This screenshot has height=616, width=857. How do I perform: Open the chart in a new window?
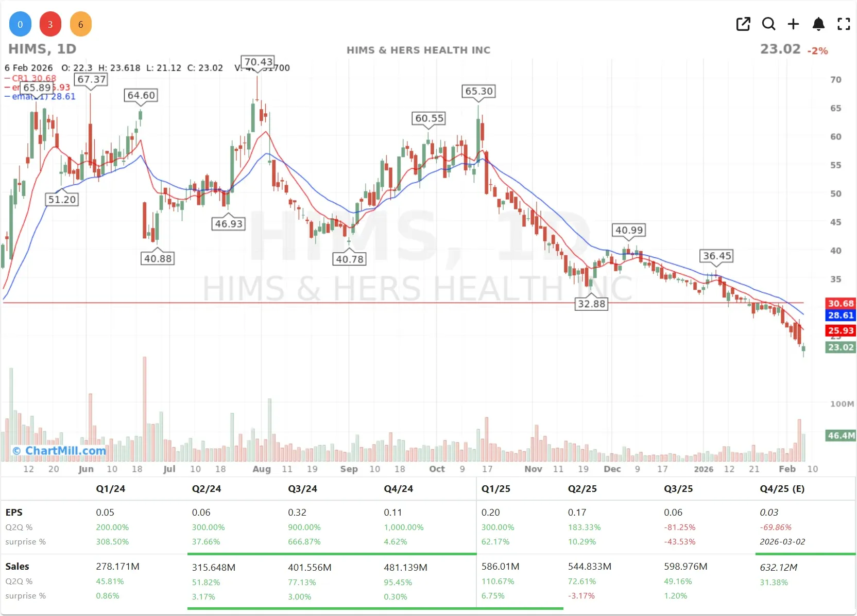(743, 24)
